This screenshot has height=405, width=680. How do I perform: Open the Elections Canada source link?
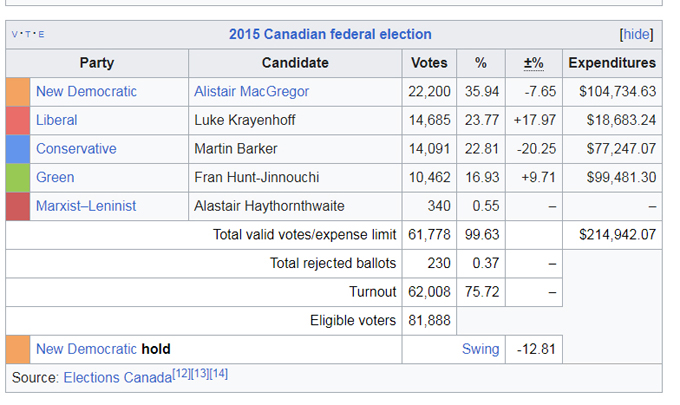[x=116, y=378]
